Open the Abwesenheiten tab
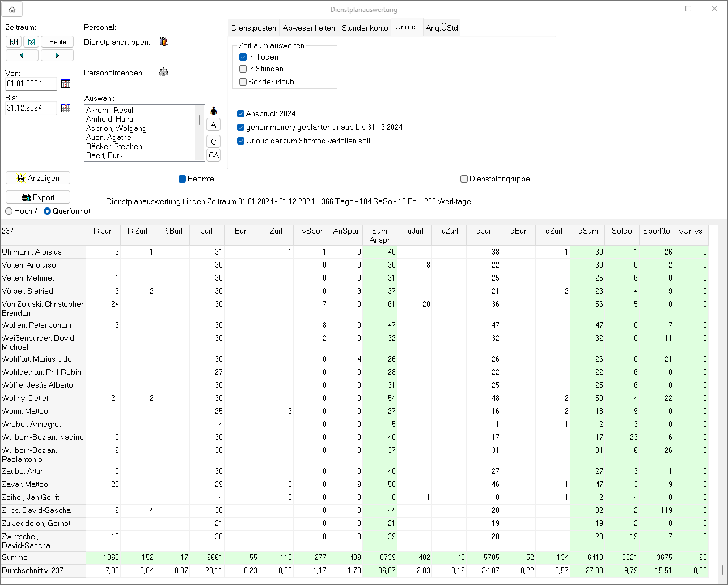 (308, 28)
